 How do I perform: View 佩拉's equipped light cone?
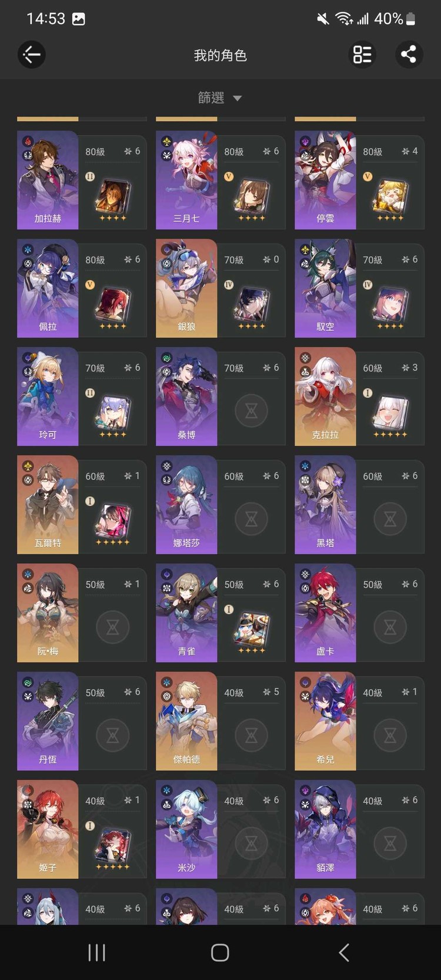[x=112, y=306]
